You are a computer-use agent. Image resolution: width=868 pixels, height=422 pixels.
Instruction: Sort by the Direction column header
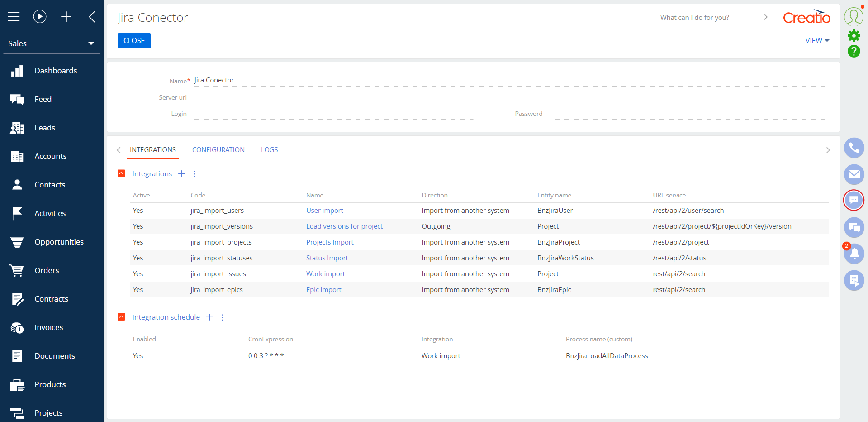tap(435, 195)
